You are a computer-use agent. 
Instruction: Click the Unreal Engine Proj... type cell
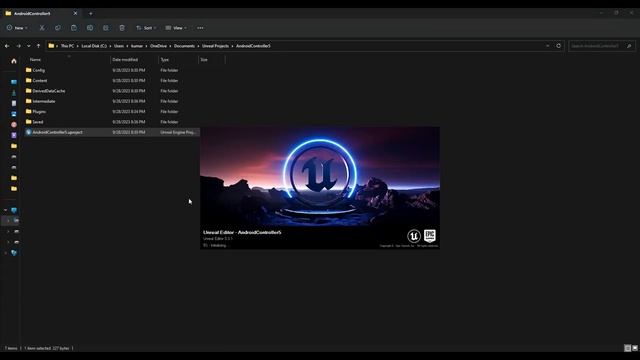pyautogui.click(x=178, y=132)
